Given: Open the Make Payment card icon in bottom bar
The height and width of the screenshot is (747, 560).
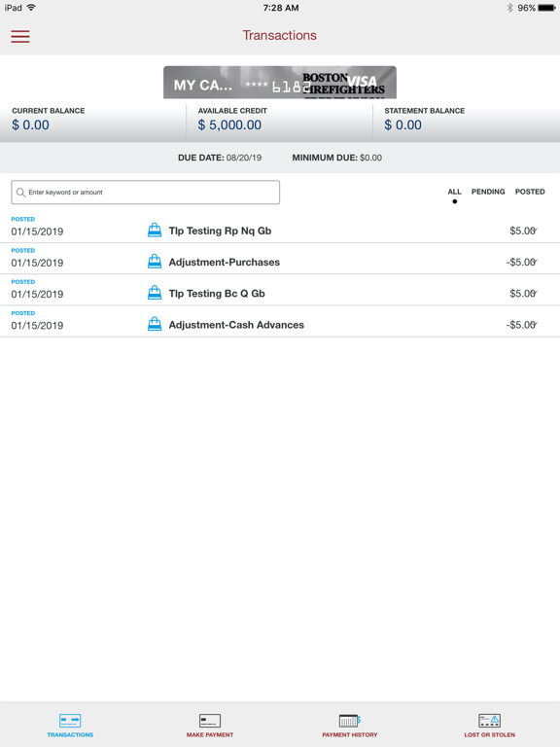Looking at the screenshot, I should tap(210, 721).
